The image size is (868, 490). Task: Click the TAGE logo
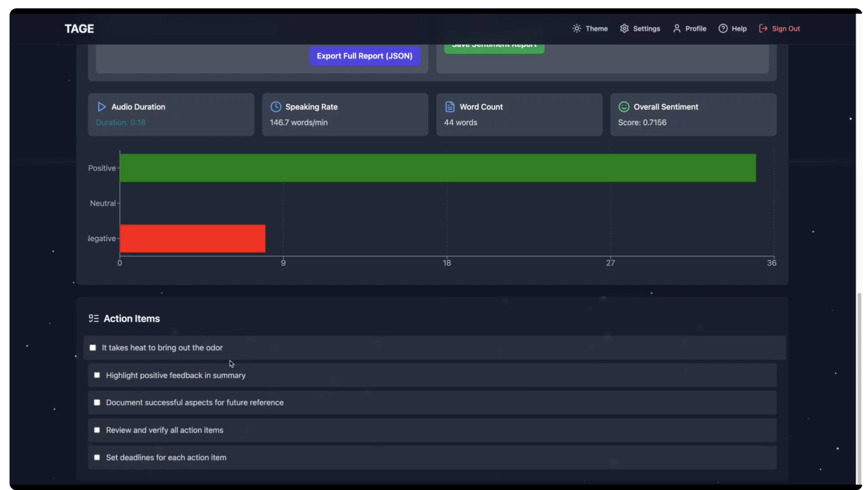pos(79,29)
